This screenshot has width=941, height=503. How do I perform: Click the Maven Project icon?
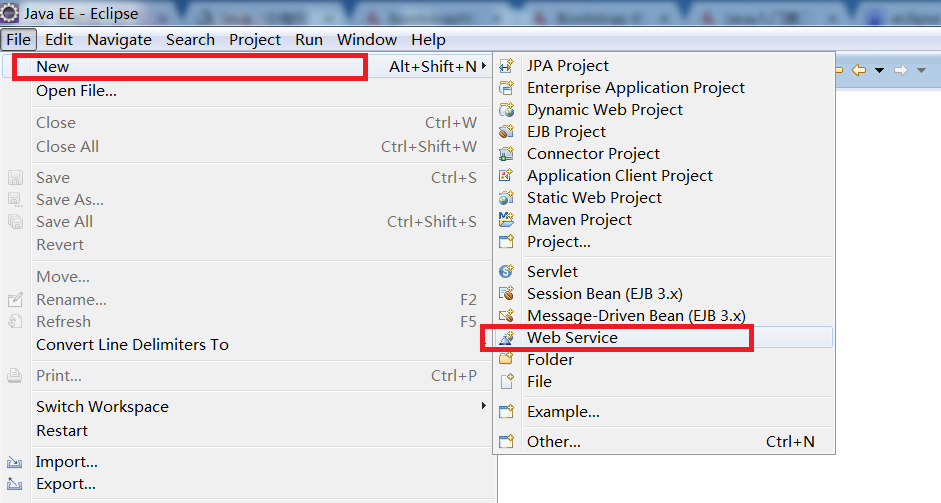coord(507,220)
